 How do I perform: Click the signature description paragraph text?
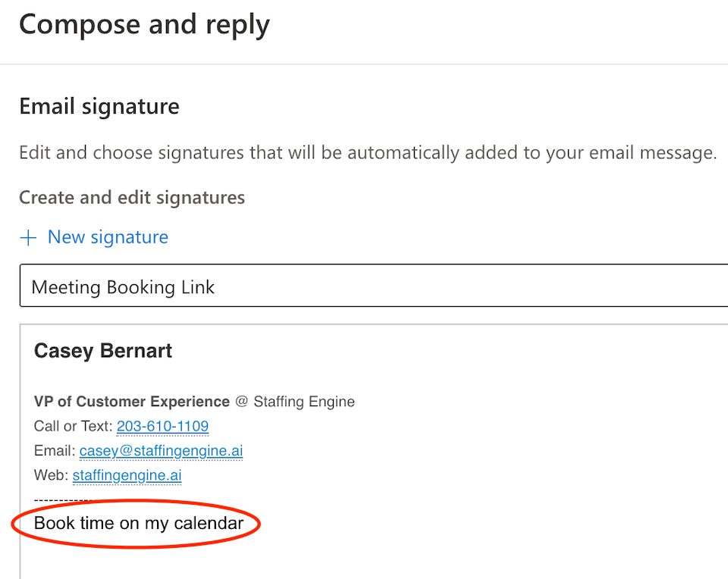click(x=367, y=152)
